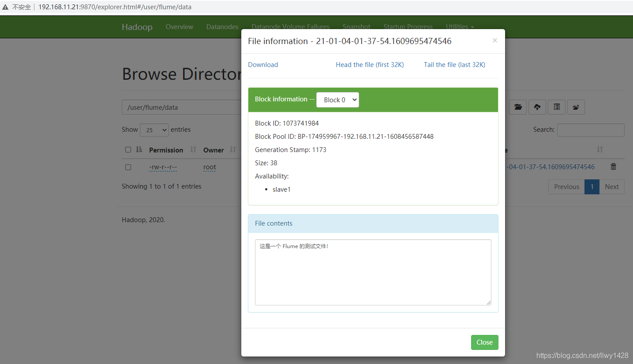Click the upload files icon button

(x=537, y=107)
